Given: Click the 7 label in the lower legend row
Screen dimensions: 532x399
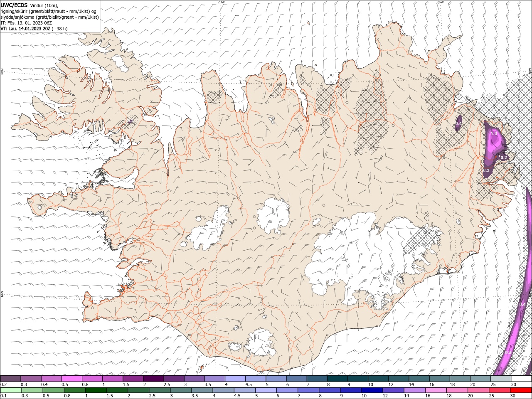Looking at the screenshot, I should coord(298,396).
